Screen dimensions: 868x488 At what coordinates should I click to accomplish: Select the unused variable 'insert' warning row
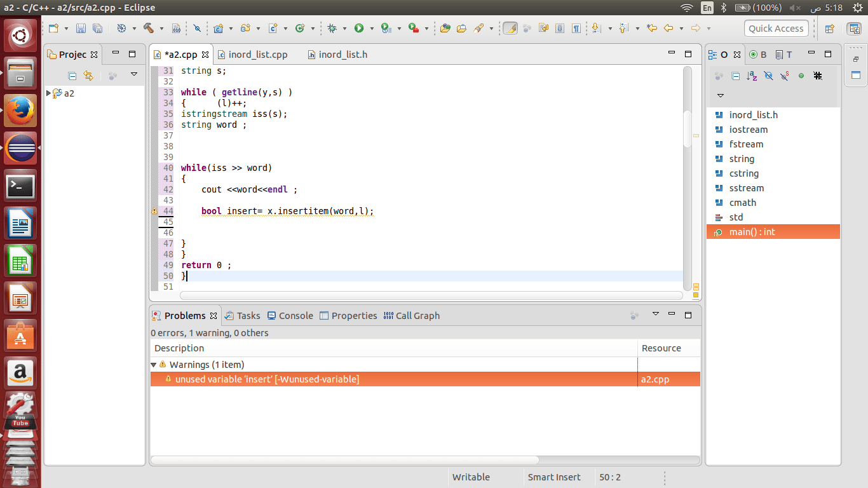tap(425, 379)
